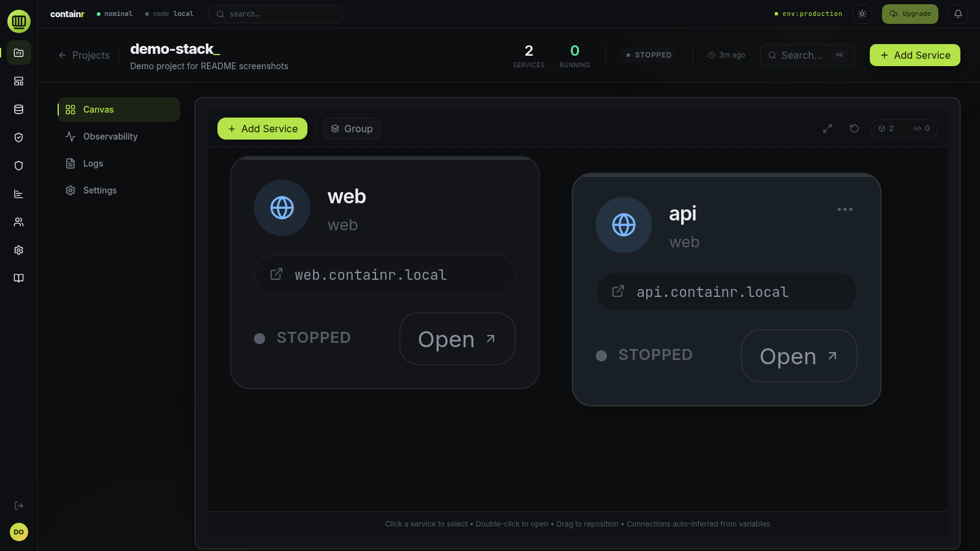This screenshot has width=980, height=551.
Task: Click the logout icon in sidebar
Action: point(19,506)
